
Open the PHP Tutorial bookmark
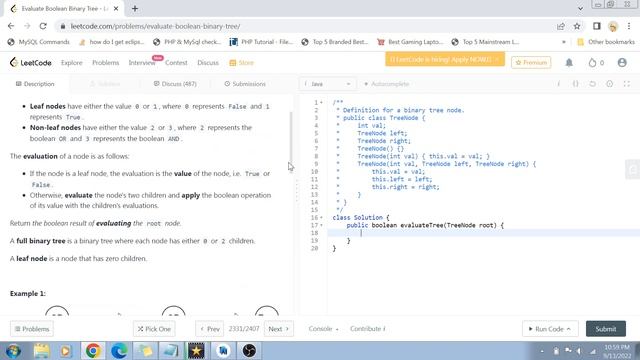click(261, 42)
